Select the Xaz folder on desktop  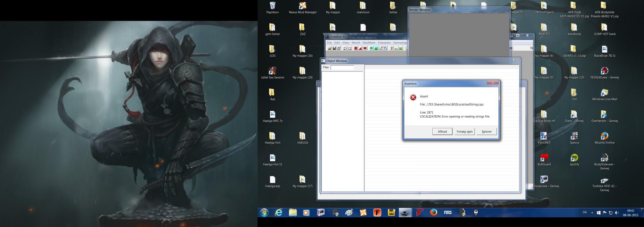point(272,95)
